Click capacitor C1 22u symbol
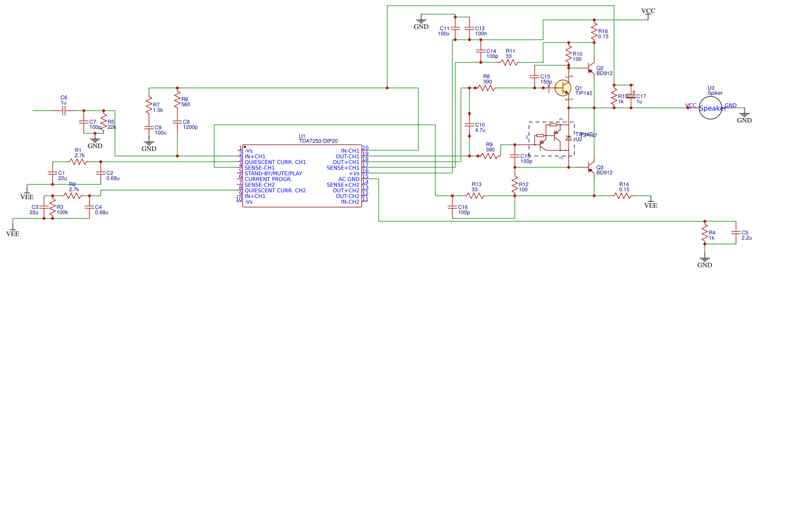Screen dimensions: 812x528 coord(53,173)
